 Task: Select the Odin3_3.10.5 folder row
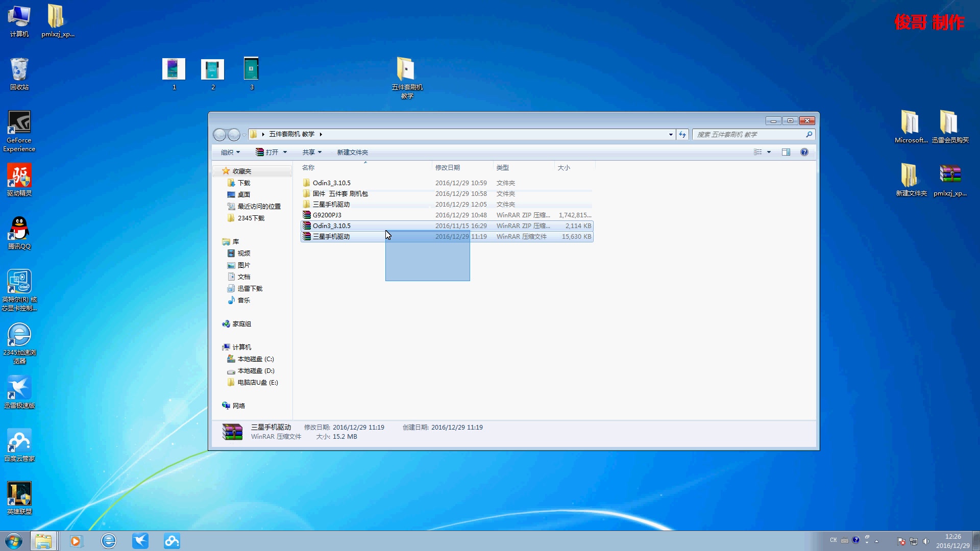click(447, 183)
